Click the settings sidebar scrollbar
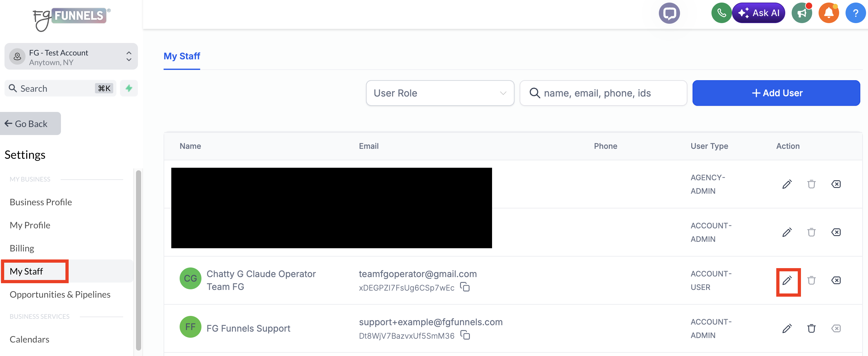Screen dimensions: 868x356 [x=138, y=260]
